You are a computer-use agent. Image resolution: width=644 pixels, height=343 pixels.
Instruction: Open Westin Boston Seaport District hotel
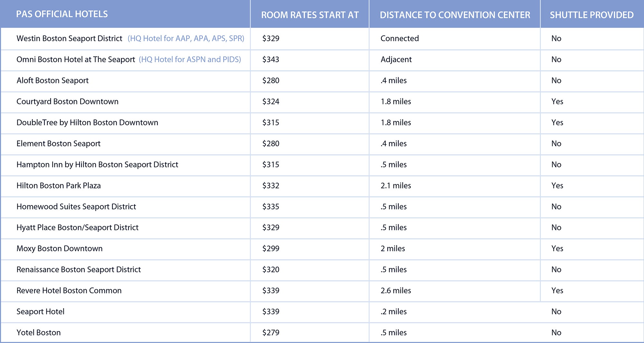pos(69,39)
